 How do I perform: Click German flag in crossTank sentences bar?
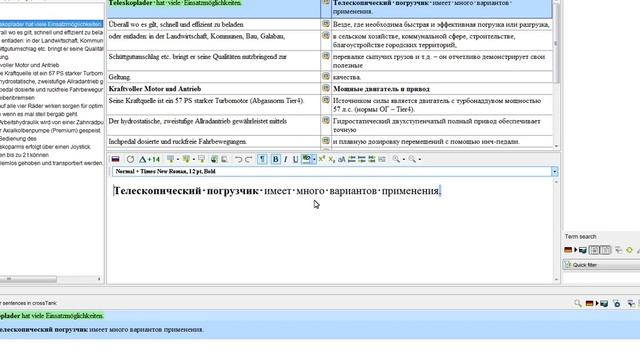point(589,303)
